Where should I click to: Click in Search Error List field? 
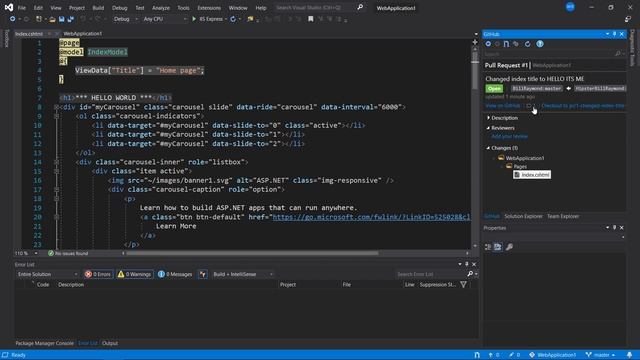point(431,274)
